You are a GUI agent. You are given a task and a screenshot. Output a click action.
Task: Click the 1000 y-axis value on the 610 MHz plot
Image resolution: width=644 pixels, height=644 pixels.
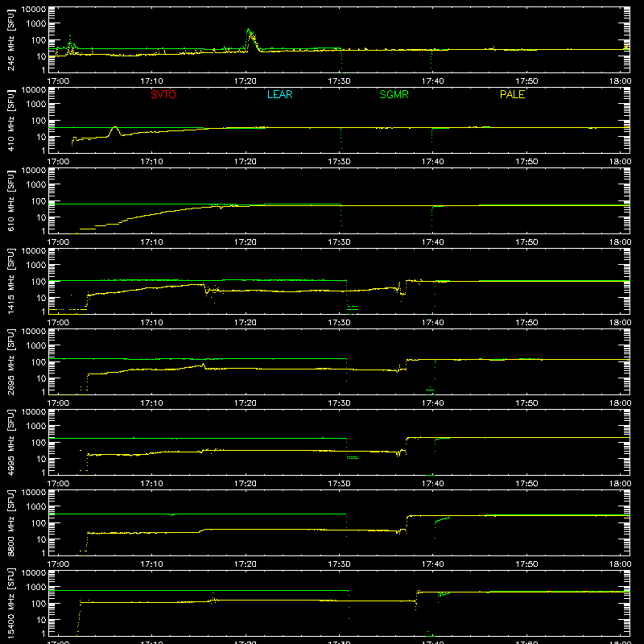[x=36, y=185]
